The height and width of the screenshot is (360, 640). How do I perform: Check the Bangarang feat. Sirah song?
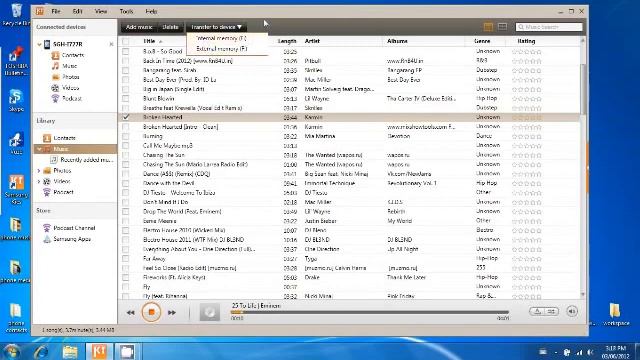[x=126, y=70]
